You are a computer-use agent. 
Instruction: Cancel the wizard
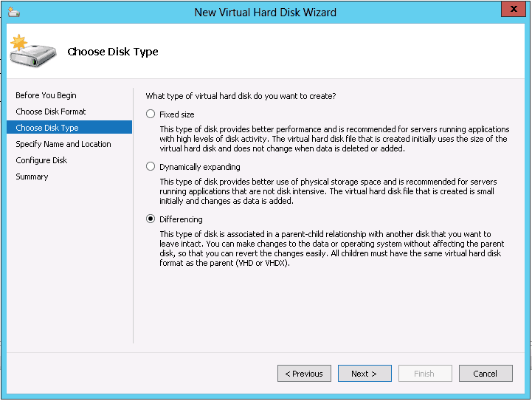[x=485, y=374]
